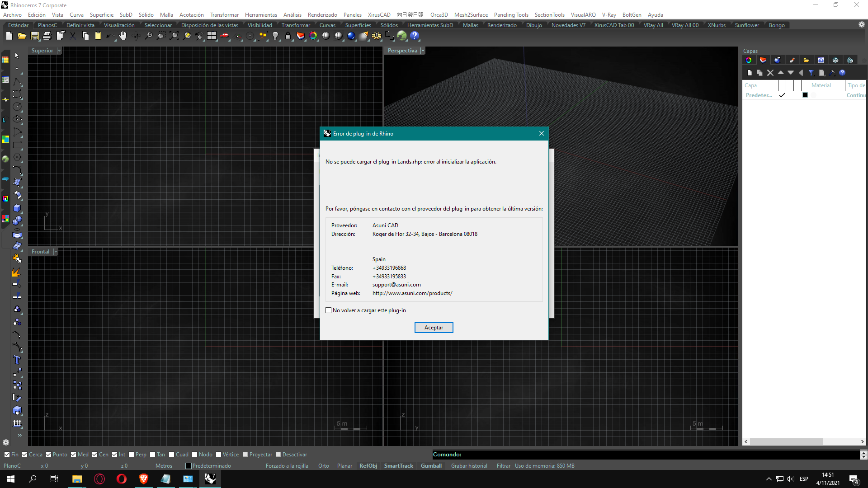Click the Aceptar button in error dialog
This screenshot has height=488, width=868.
coord(434,328)
